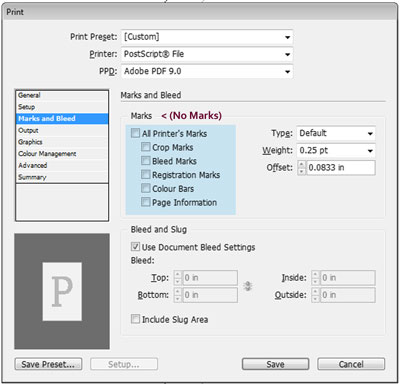Image resolution: width=400 pixels, height=385 pixels.
Task: Open the Print Preset dropdown
Action: 207,37
